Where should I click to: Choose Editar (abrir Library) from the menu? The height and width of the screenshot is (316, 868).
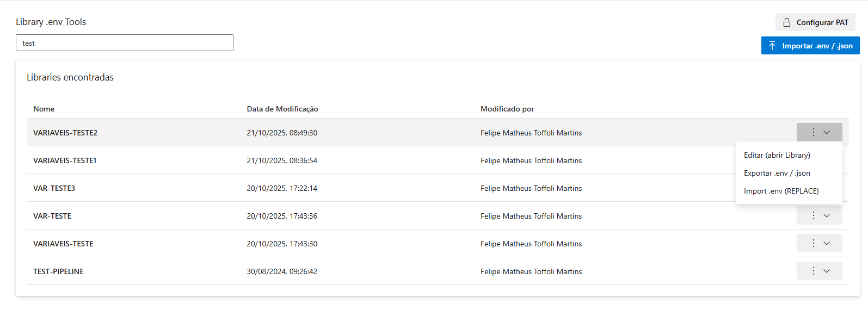pos(777,155)
